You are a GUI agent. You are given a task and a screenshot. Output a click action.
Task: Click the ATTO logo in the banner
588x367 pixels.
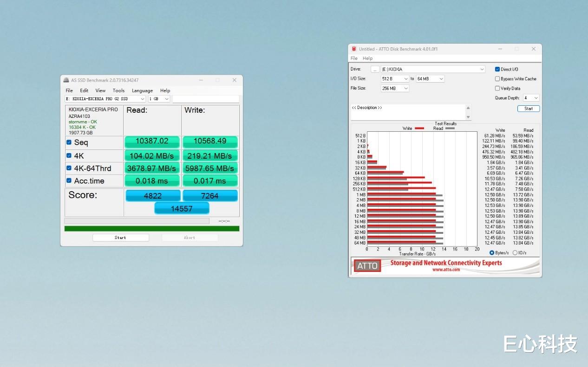367,266
